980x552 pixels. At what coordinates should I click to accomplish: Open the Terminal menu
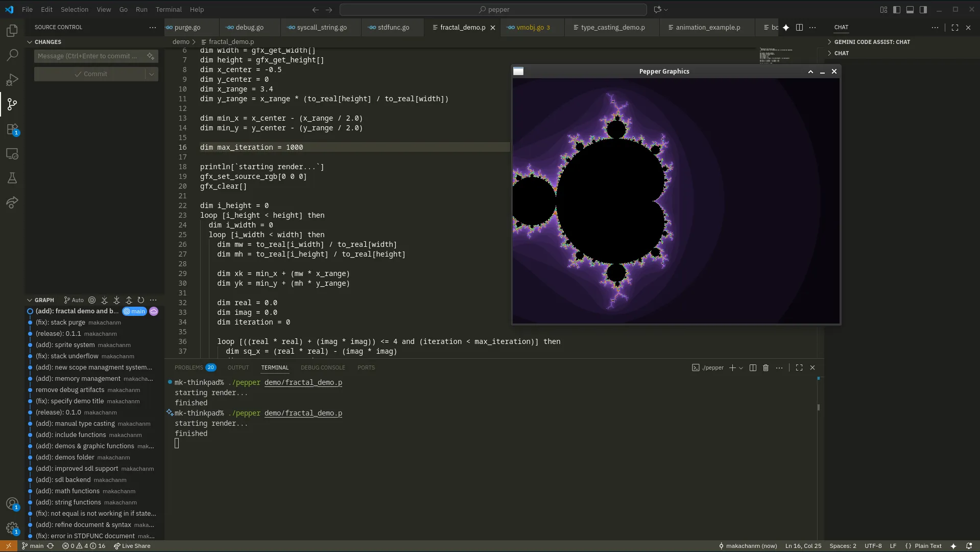click(169, 10)
